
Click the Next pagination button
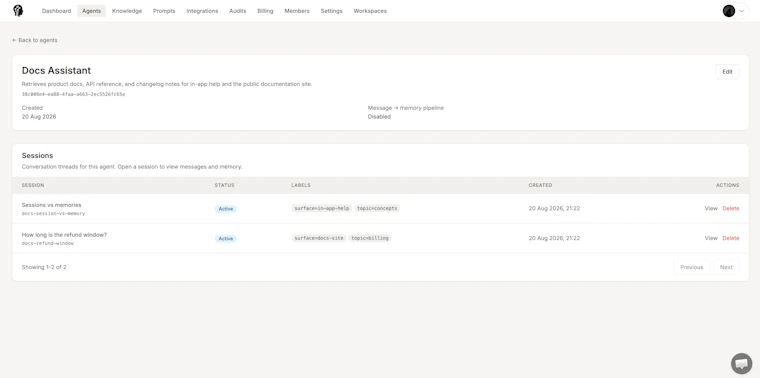point(726,267)
